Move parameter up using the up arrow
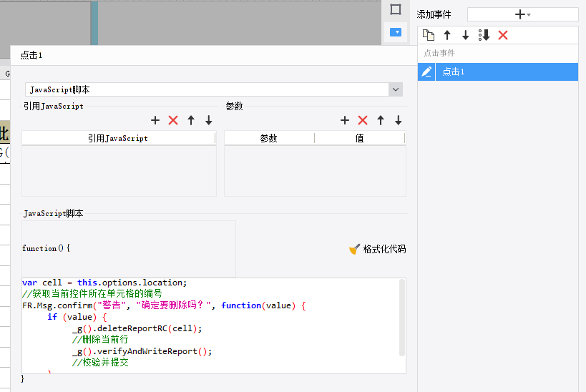586x392 pixels. tap(381, 120)
